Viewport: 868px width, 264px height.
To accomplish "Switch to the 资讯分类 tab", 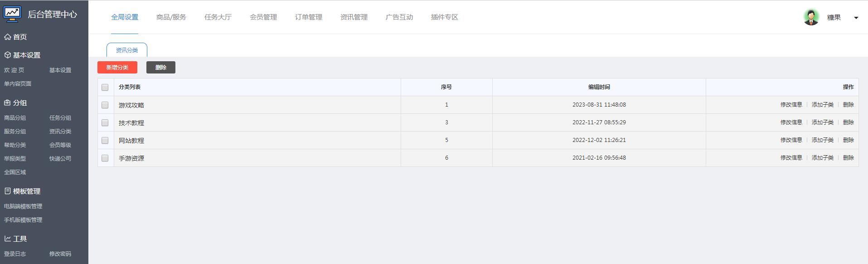I will (x=127, y=50).
